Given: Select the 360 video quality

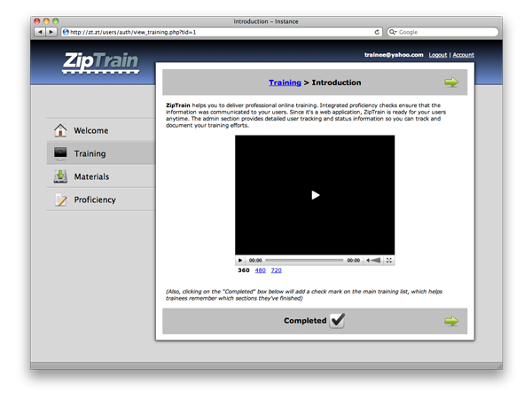Looking at the screenshot, I should [244, 270].
